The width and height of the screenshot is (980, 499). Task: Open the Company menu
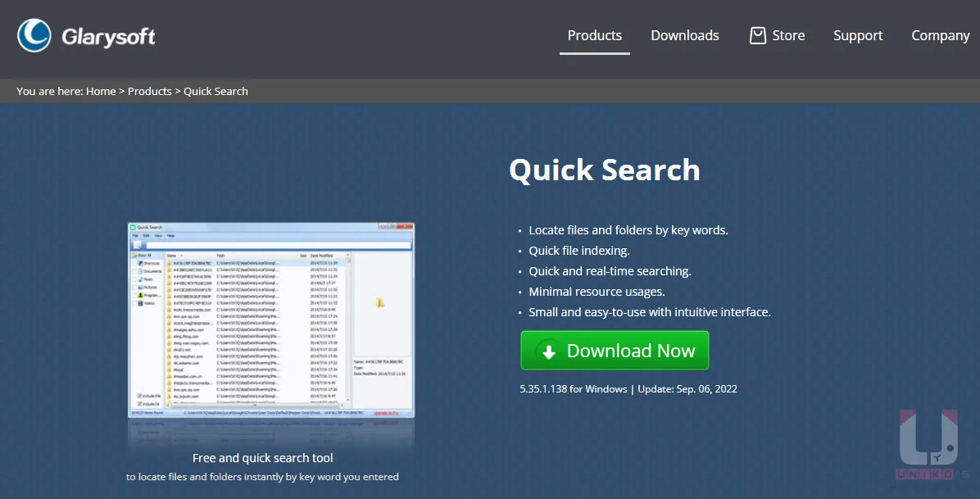point(940,36)
